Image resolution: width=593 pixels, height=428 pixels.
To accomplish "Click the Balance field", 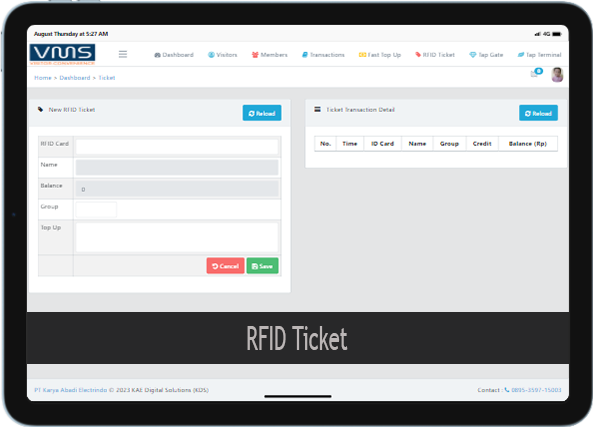I will click(x=177, y=188).
